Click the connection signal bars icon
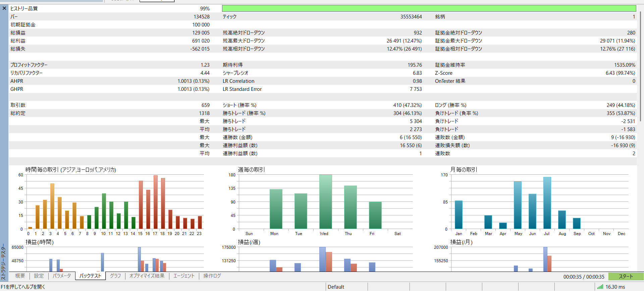 click(x=600, y=287)
